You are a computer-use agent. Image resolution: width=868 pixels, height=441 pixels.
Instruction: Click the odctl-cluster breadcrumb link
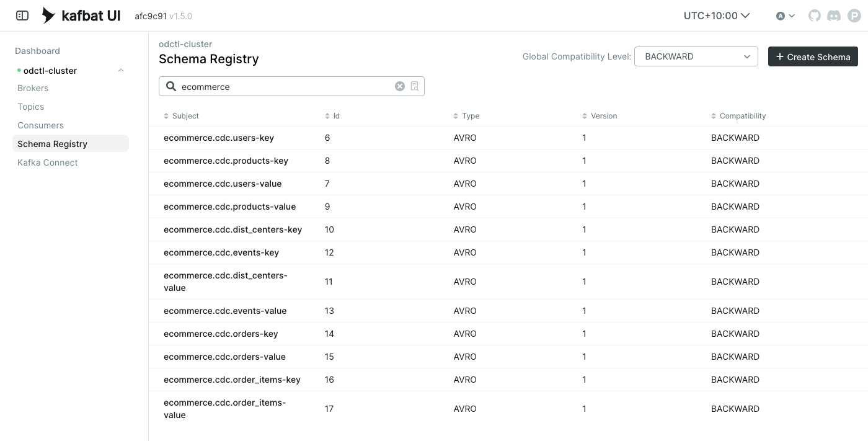[185, 44]
